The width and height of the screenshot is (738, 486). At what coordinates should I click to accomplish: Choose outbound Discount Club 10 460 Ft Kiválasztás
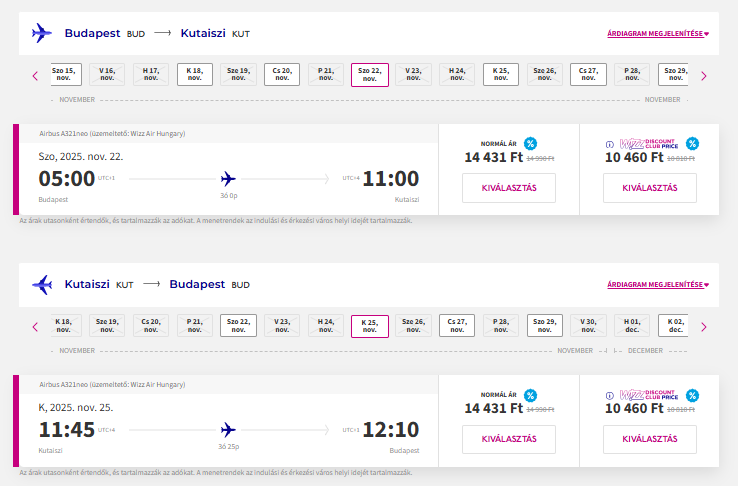[650, 188]
